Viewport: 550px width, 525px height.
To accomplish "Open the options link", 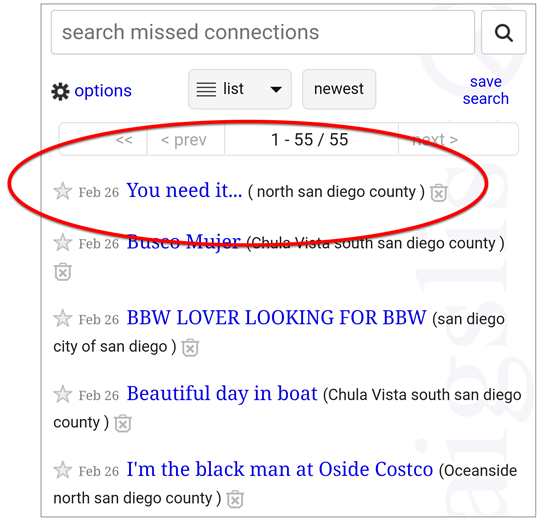I will (x=103, y=91).
